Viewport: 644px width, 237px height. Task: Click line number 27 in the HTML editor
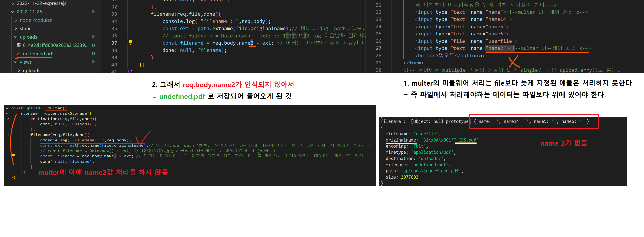[379, 48]
